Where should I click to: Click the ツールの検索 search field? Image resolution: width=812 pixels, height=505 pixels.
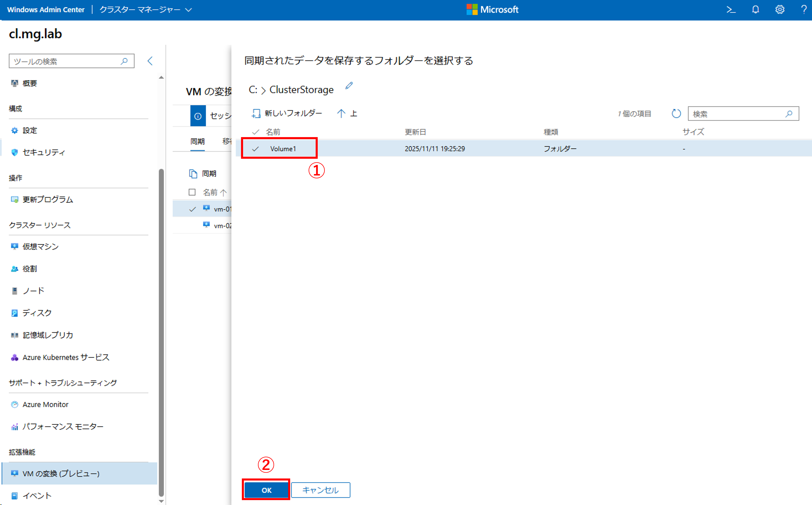point(66,61)
